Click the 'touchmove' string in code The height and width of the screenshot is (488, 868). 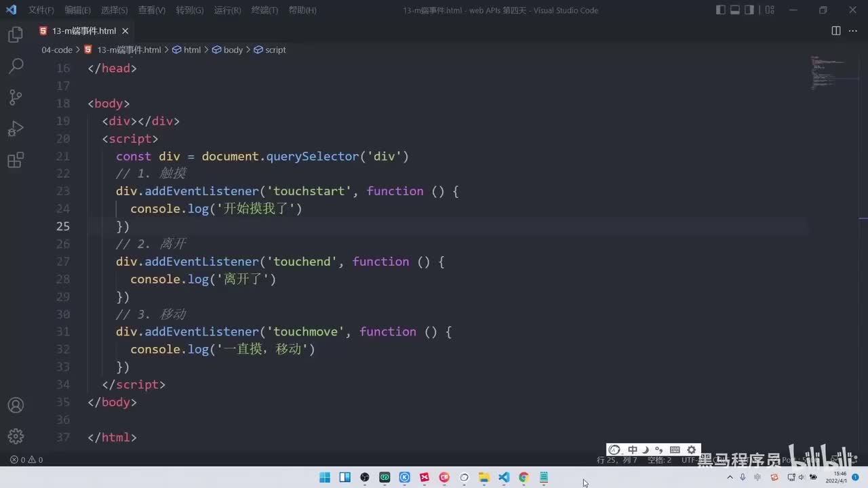(x=306, y=331)
